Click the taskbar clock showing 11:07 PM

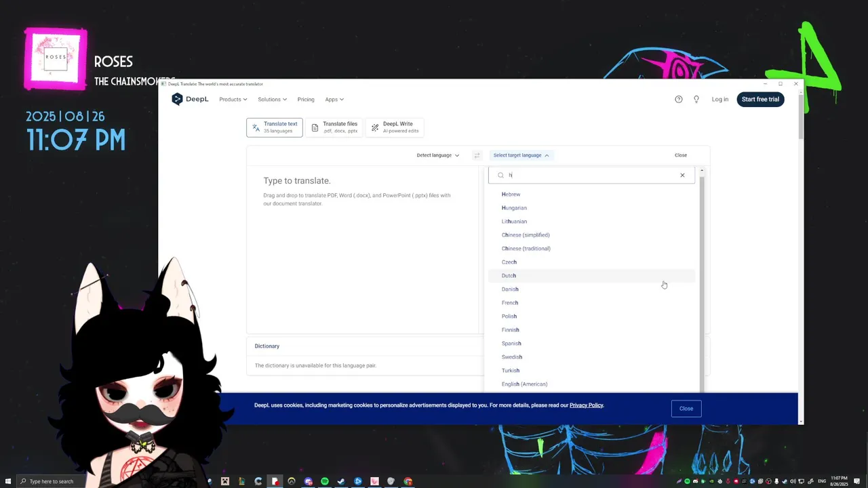coord(839,481)
